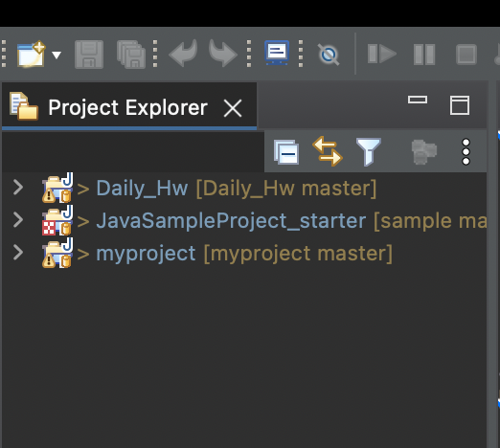Toggle Link with Editor
Screen dimensions: 500x448
(328, 151)
